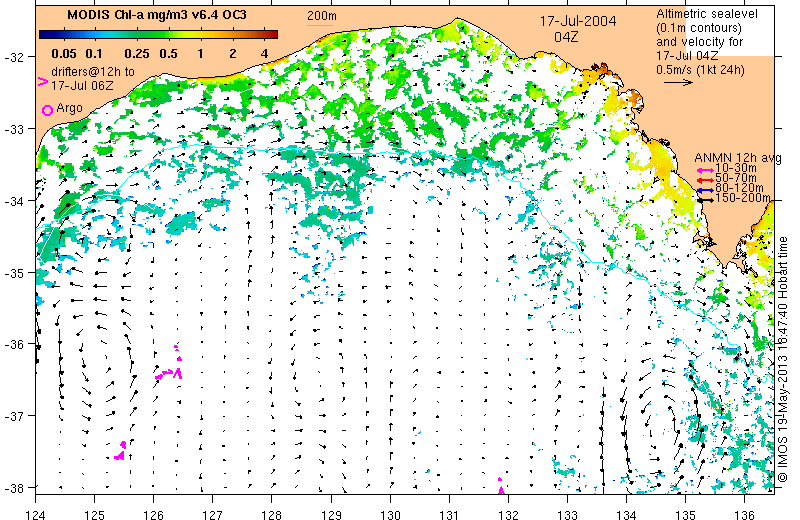Click color scale value '0.5'
Screen dimensions: 800x520
[x=168, y=54]
